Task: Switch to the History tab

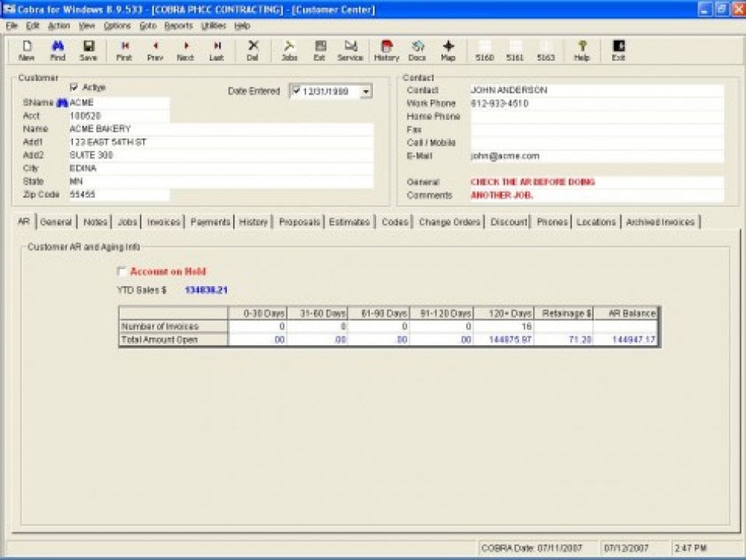Action: point(253,222)
